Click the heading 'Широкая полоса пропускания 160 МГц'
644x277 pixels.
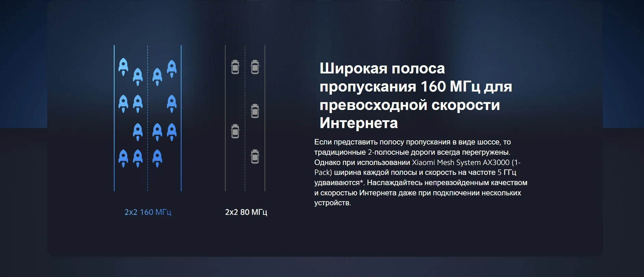pos(416,96)
